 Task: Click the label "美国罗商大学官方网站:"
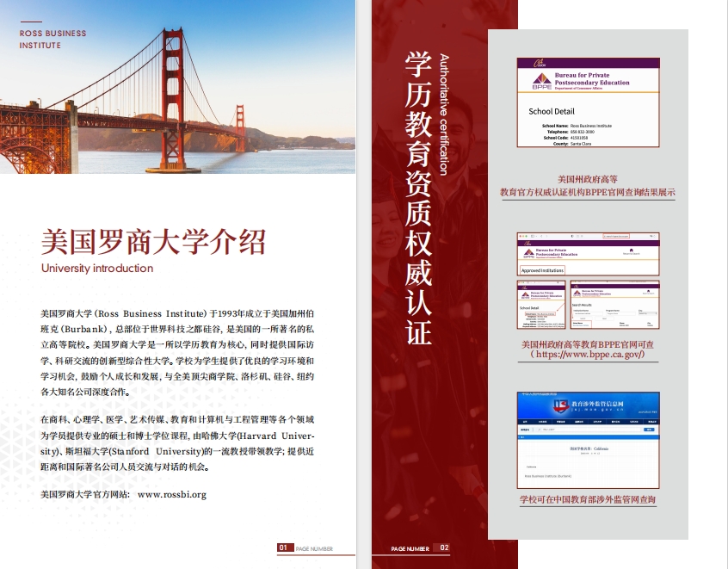tap(85, 495)
